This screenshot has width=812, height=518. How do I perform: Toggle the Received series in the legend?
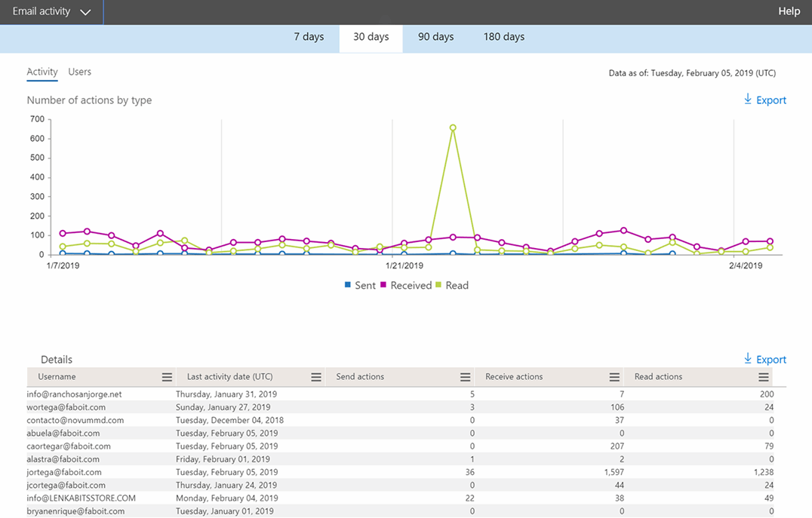click(x=405, y=285)
